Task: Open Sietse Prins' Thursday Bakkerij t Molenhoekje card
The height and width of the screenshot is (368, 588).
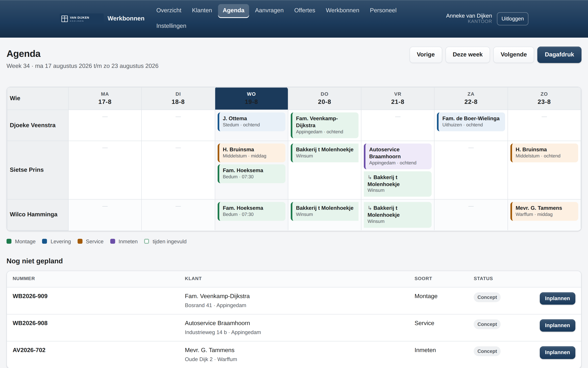Action: tap(325, 153)
